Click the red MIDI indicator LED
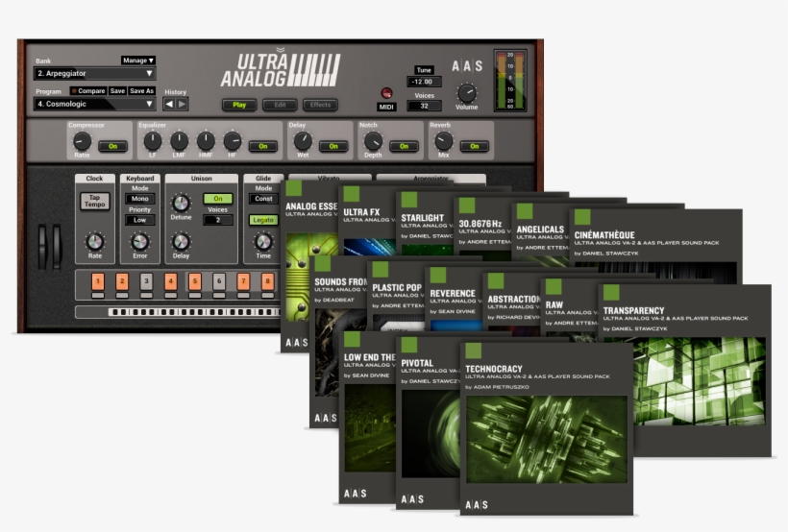This screenshot has width=788, height=532. 386,93
